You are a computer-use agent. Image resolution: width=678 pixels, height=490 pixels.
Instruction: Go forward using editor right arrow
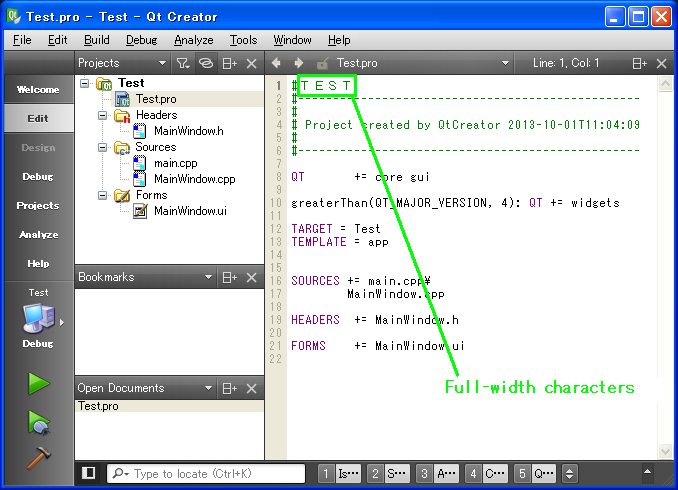tap(298, 63)
